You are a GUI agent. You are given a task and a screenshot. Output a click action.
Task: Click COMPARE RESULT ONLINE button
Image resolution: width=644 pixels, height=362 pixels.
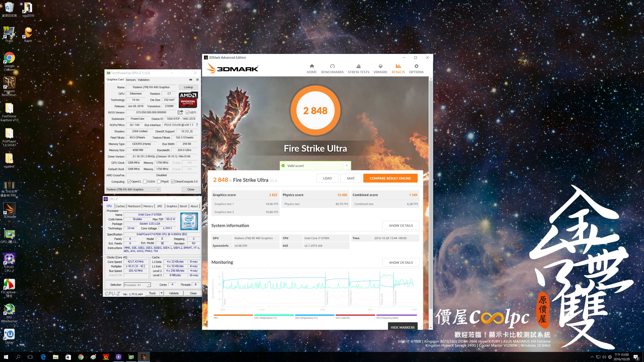390,178
